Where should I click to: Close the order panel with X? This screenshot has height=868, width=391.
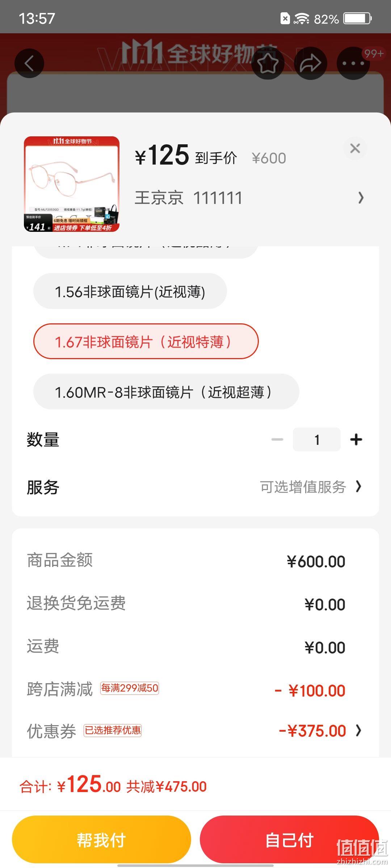pyautogui.click(x=355, y=148)
